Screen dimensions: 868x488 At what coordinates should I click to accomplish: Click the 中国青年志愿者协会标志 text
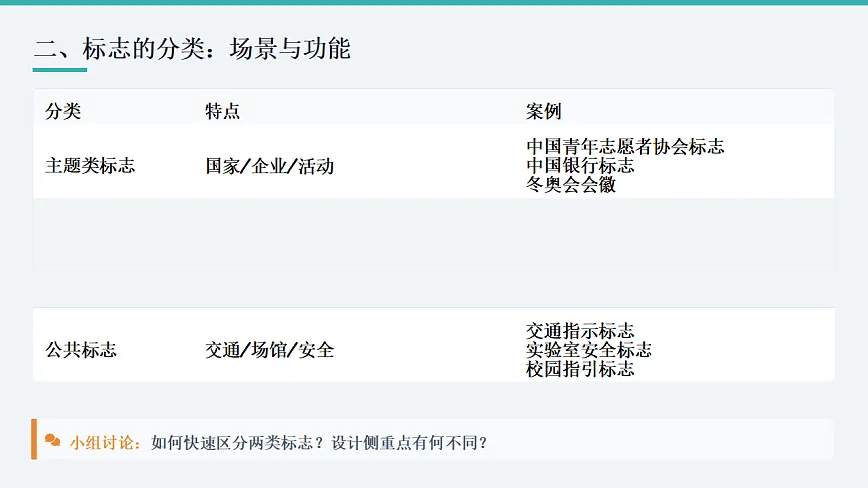point(625,147)
